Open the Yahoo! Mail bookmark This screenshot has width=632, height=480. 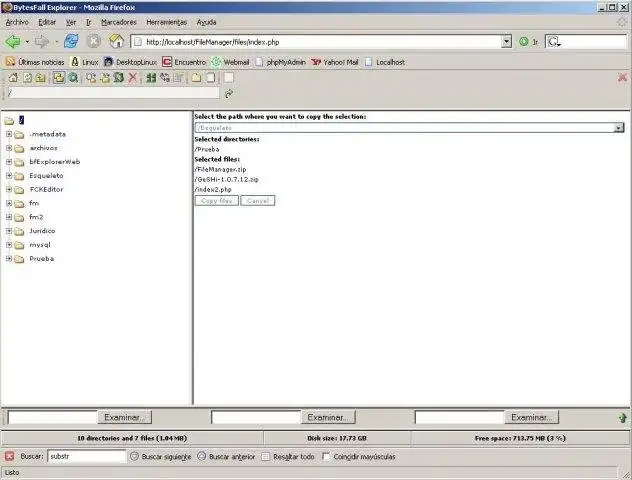pos(335,62)
